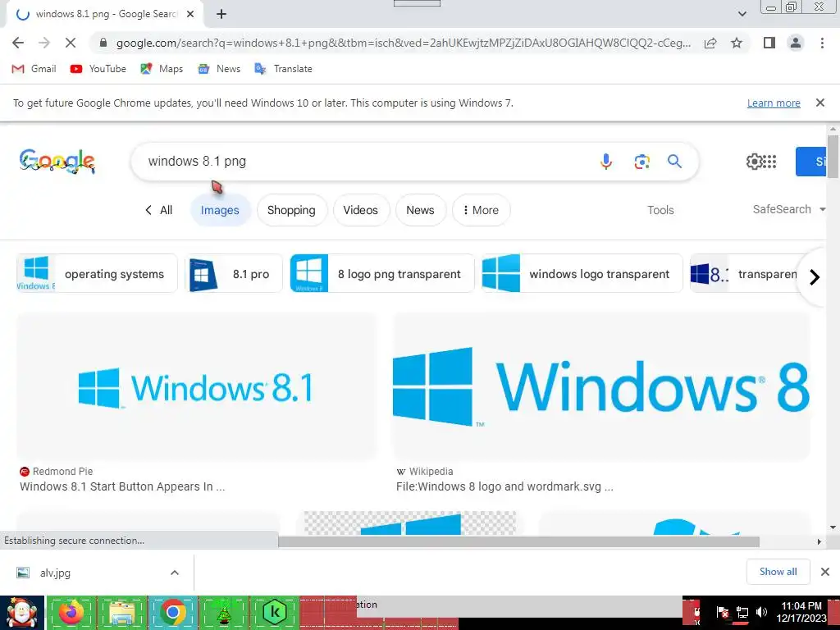Open the downloaded alv.jpg file

pyautogui.click(x=55, y=573)
